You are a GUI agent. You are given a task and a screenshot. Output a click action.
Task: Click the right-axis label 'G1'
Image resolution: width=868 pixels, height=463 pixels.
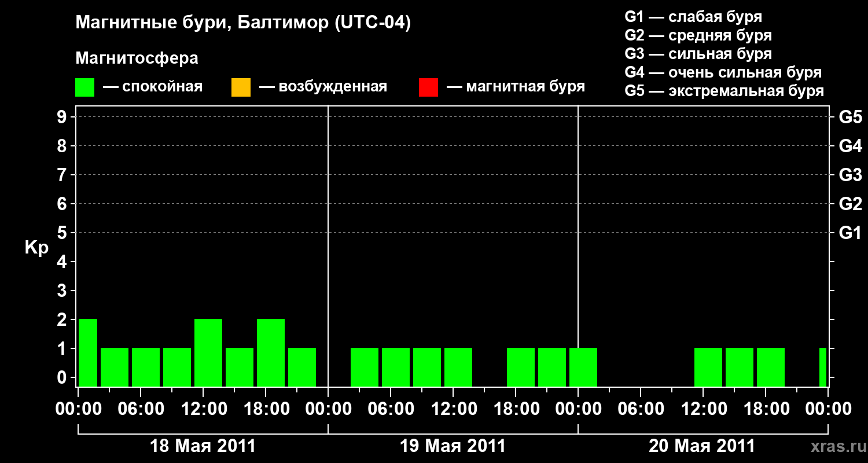click(x=851, y=233)
